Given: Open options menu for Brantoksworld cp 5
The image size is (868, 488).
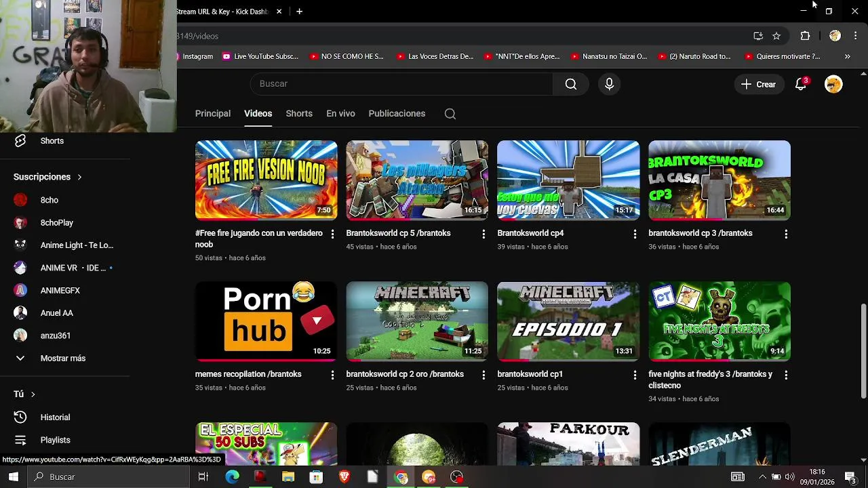Looking at the screenshot, I should [x=484, y=234].
